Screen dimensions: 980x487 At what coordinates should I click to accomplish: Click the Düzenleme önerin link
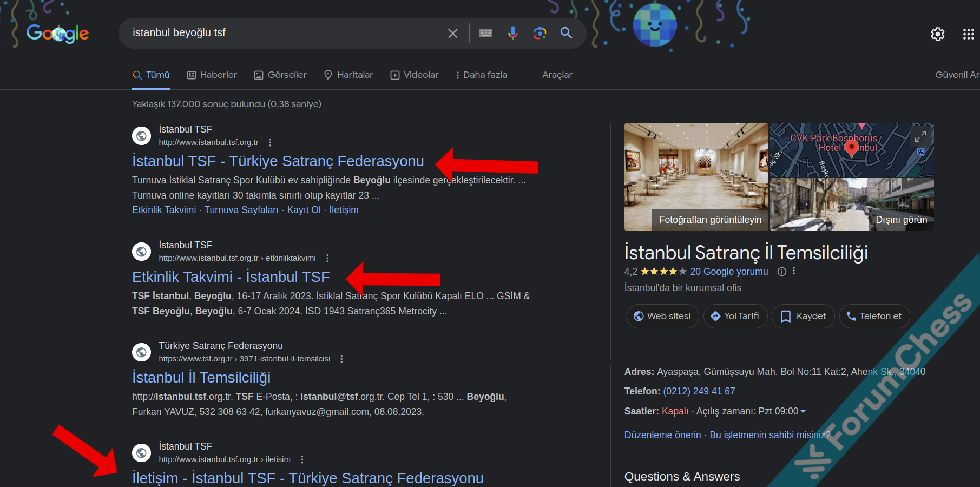pos(662,435)
